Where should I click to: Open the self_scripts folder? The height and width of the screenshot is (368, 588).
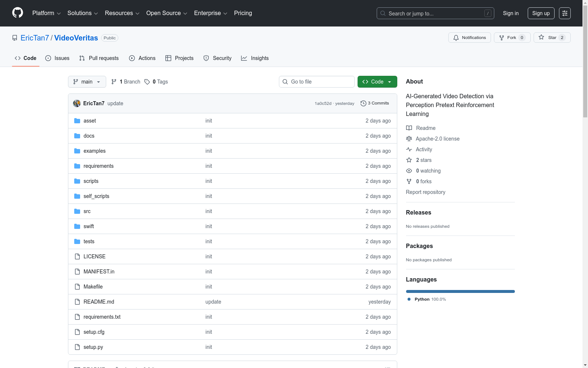point(96,196)
